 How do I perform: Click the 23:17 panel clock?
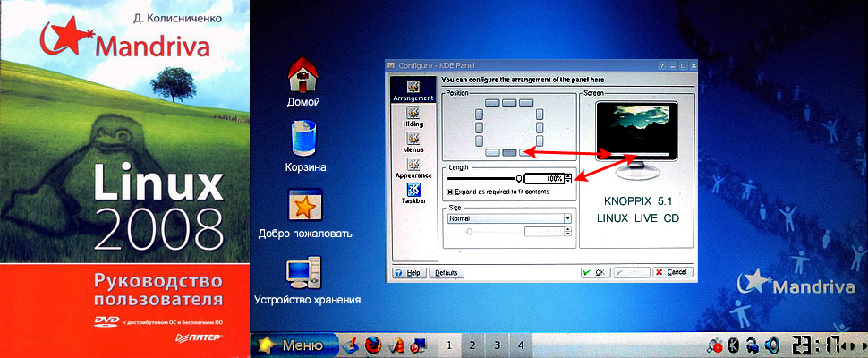click(815, 345)
